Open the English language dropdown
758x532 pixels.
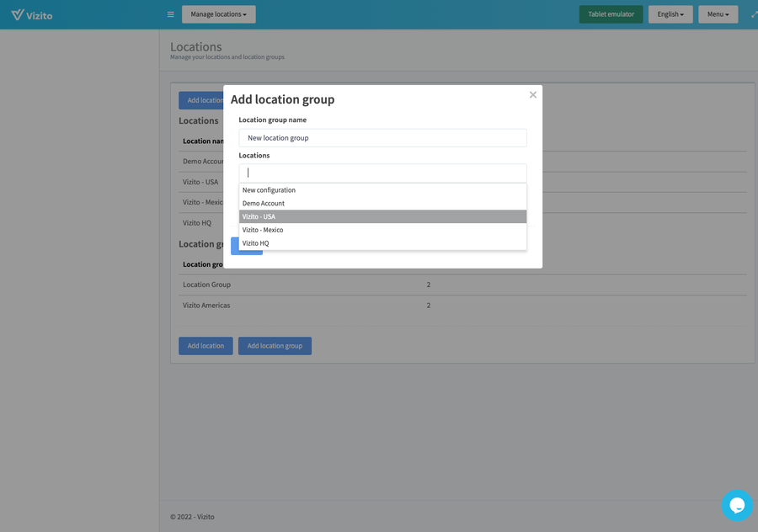(670, 14)
